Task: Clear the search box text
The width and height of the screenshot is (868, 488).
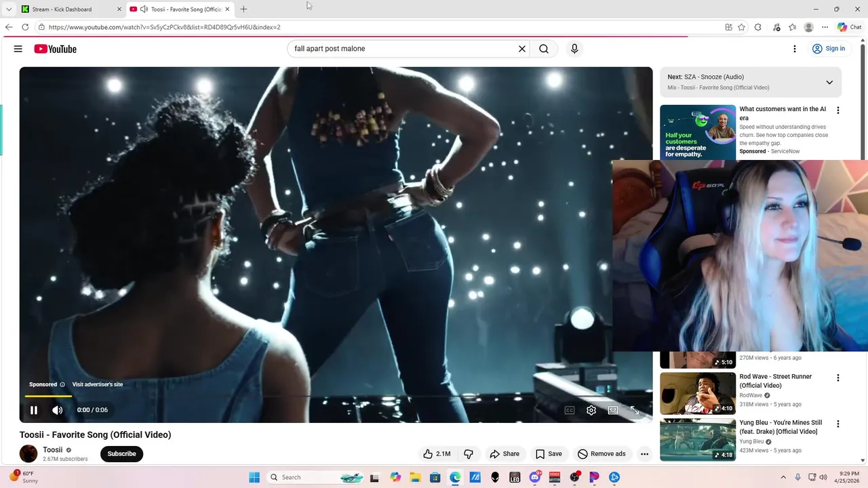Action: coord(522,49)
